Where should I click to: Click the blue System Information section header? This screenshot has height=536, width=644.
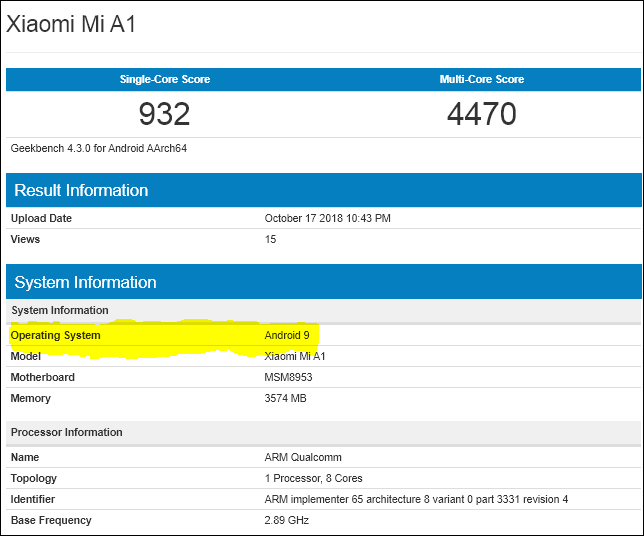tap(85, 282)
